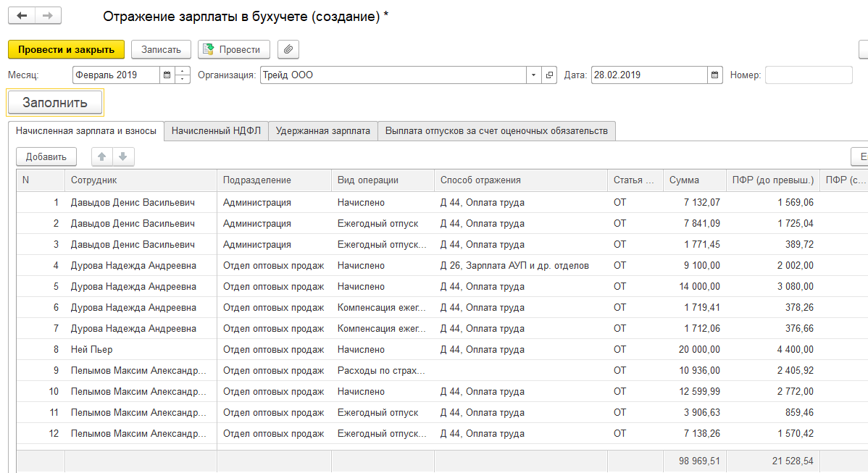Click into the Номер input field
This screenshot has height=473, width=868.
[x=809, y=75]
